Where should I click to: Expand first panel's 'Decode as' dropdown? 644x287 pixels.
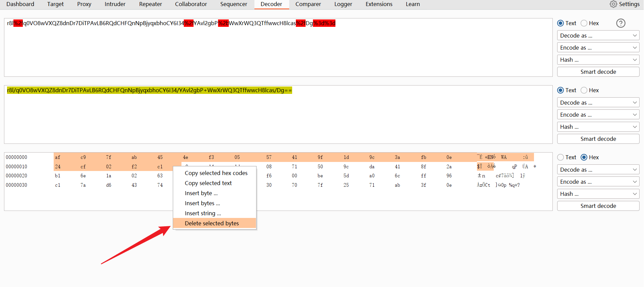coord(598,36)
